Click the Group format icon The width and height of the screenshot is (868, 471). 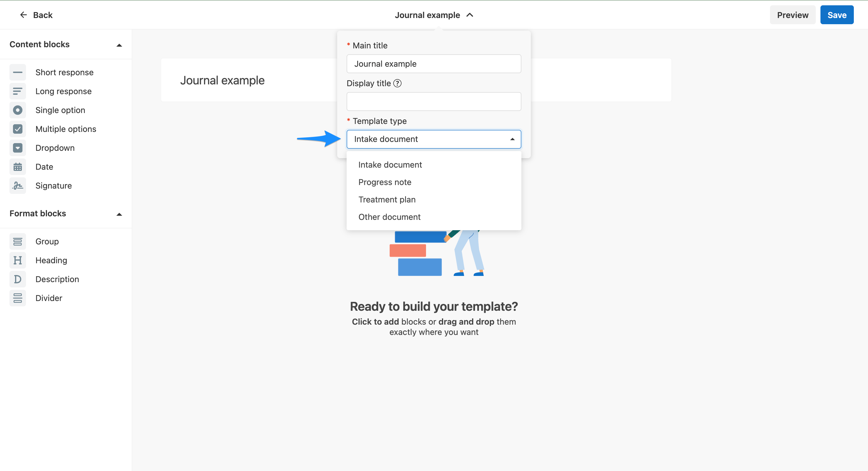click(17, 242)
